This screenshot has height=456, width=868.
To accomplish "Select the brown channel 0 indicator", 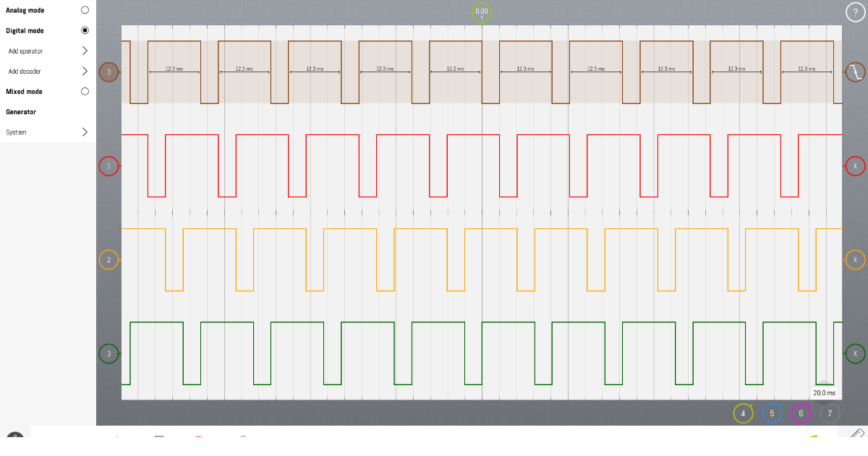I will [109, 72].
